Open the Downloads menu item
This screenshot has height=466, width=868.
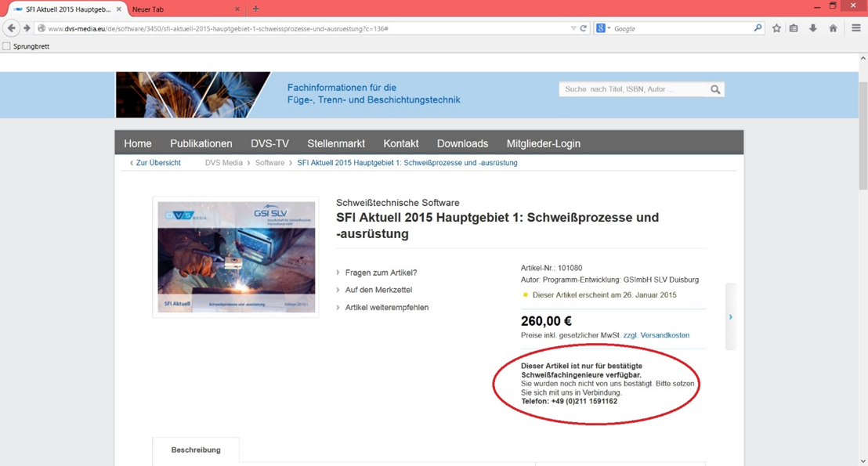click(x=462, y=143)
